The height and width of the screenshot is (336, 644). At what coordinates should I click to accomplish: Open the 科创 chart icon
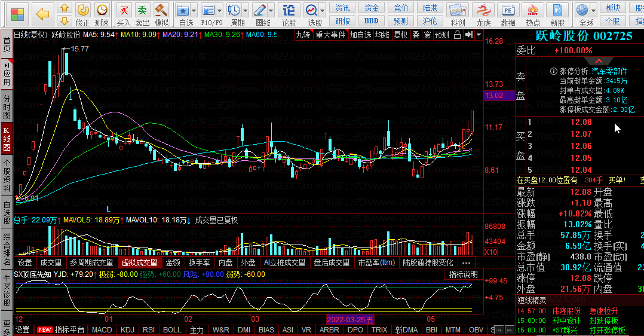click(x=457, y=10)
